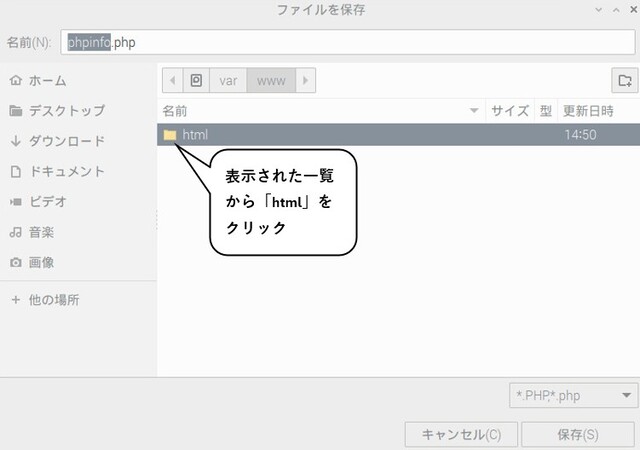Go back with the left path arrow

(173, 80)
